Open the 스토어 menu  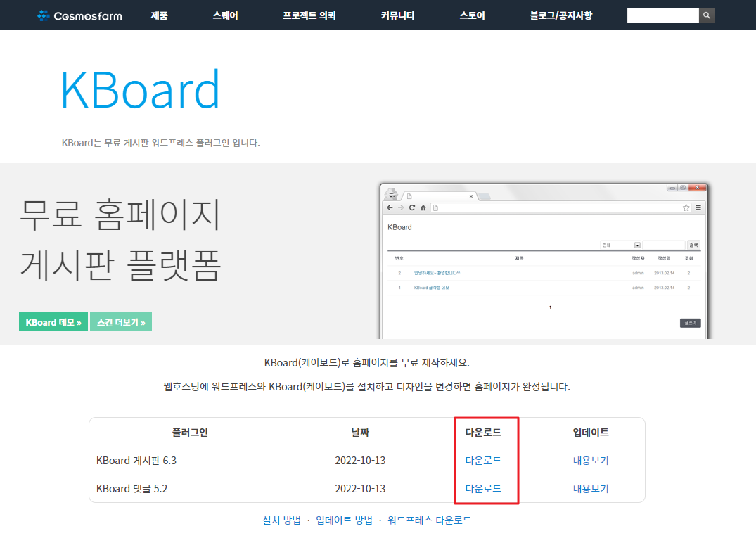(472, 15)
